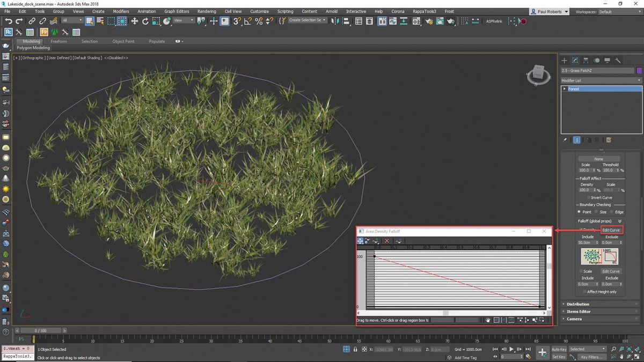Image resolution: width=644 pixels, height=362 pixels.
Task: Select the Pan hand icon in the falloff dialog
Action: [x=487, y=320]
